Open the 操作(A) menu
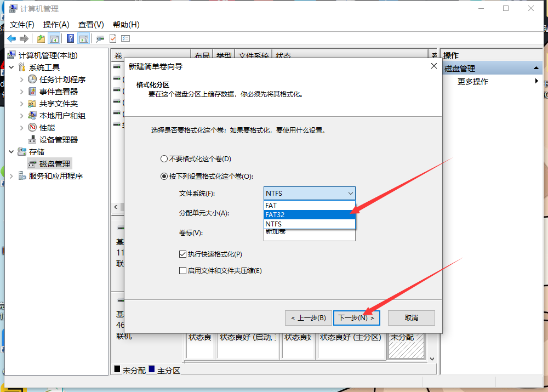 click(56, 25)
